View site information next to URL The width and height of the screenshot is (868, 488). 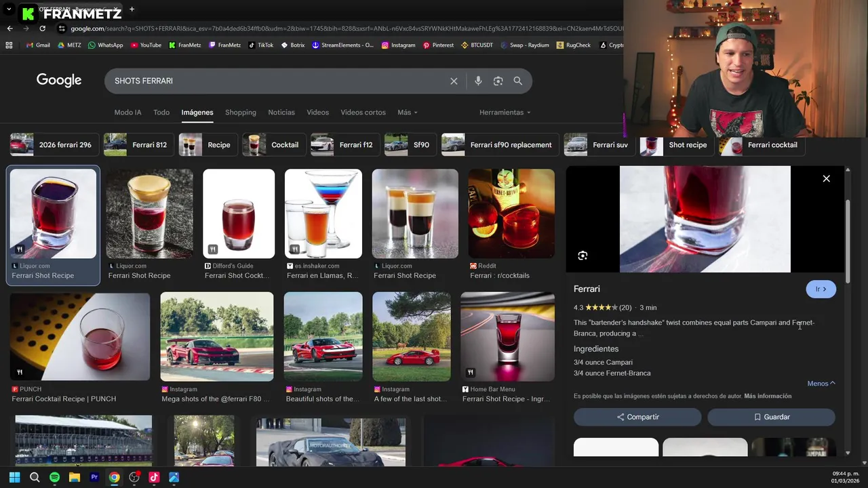(62, 28)
